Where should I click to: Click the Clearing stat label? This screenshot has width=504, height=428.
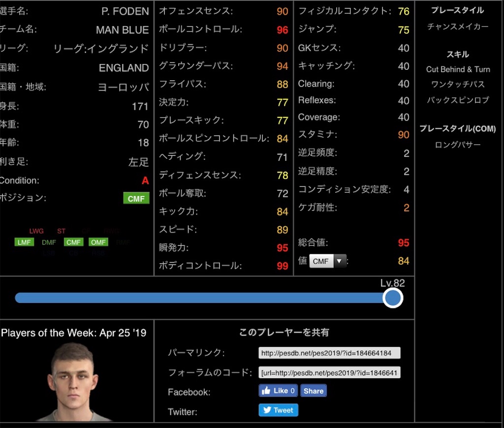[x=316, y=84]
